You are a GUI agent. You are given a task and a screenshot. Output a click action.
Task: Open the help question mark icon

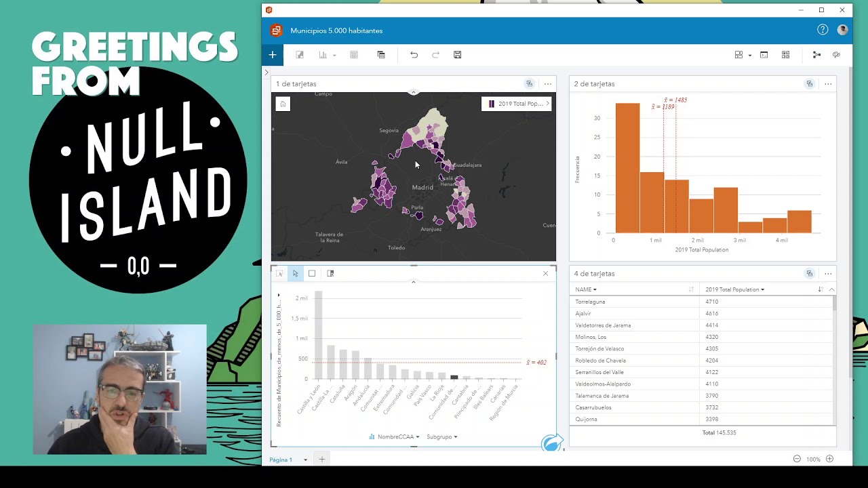[823, 30]
